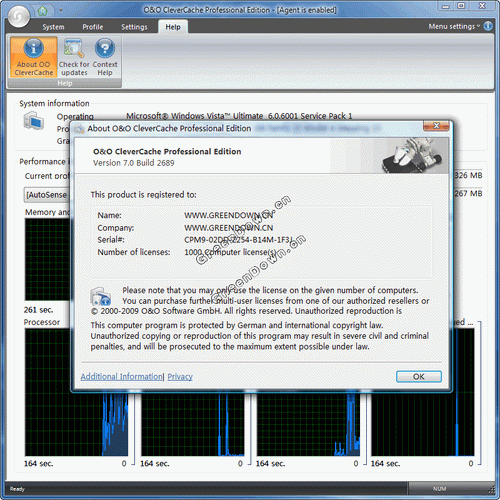The image size is (500, 500).
Task: Click the round O&O application orb
Action: coord(19,16)
